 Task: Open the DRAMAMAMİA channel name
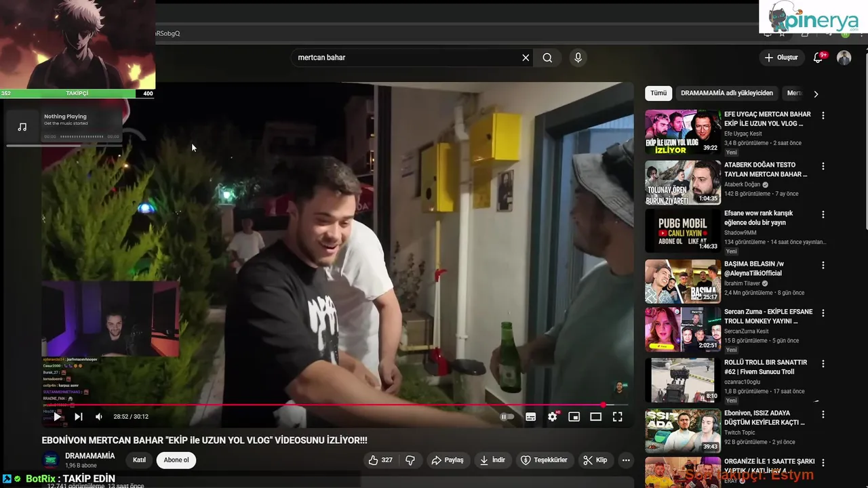click(90, 456)
